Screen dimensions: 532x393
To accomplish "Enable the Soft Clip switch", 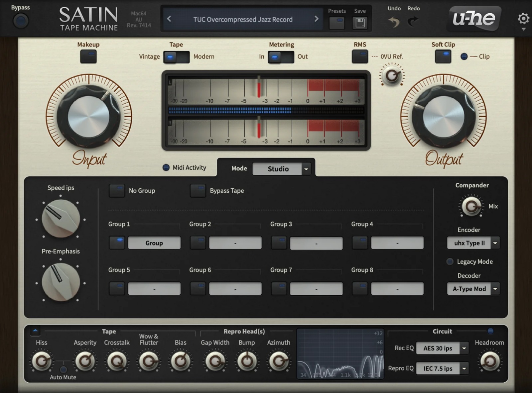I will coord(443,56).
